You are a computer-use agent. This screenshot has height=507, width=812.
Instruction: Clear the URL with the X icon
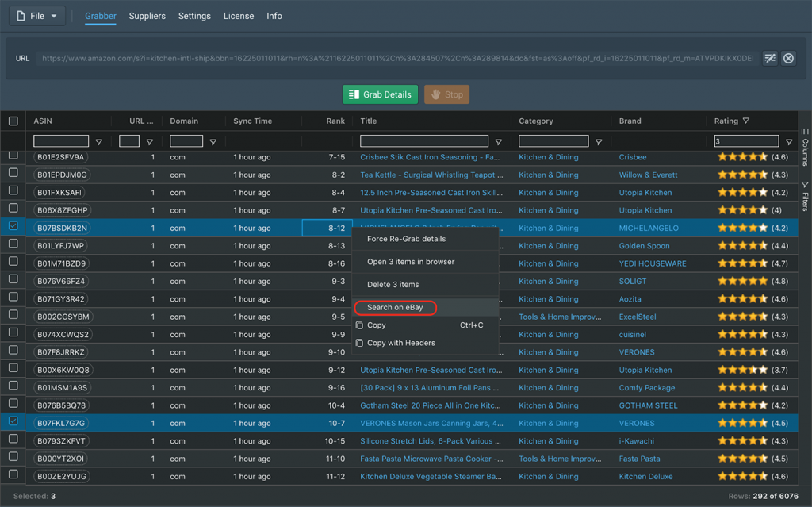coord(788,58)
